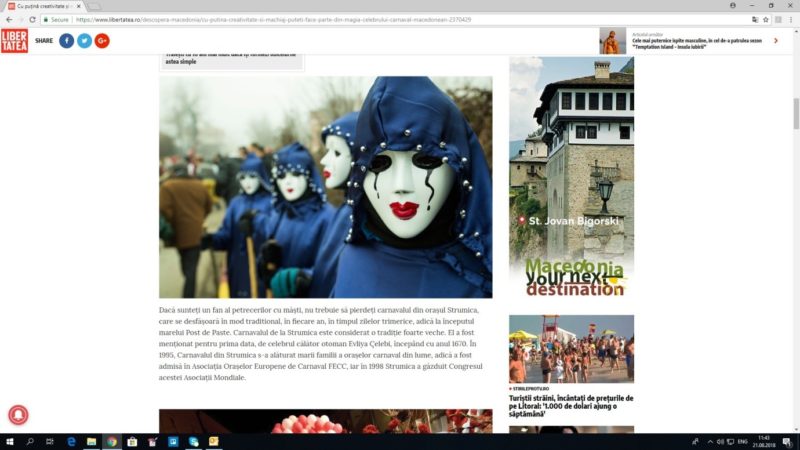Open Windows Start menu
Image resolution: width=800 pixels, height=450 pixels.
[10, 442]
